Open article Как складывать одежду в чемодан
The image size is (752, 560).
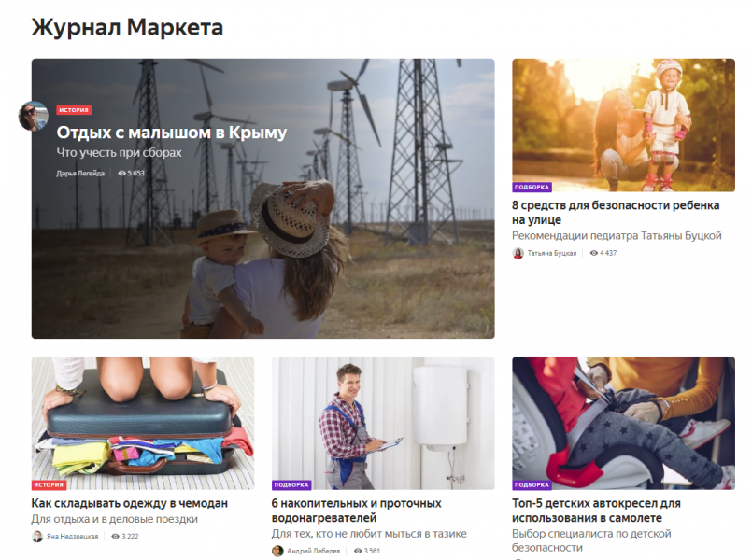130,503
